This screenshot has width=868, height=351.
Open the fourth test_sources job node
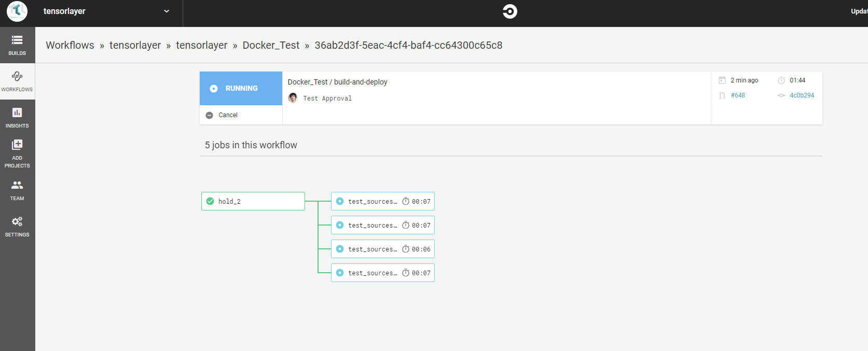click(383, 273)
